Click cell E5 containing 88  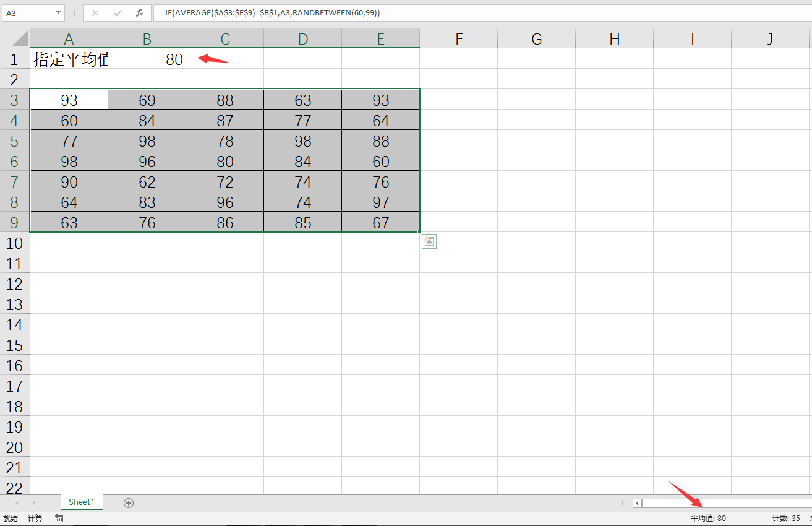pos(380,140)
